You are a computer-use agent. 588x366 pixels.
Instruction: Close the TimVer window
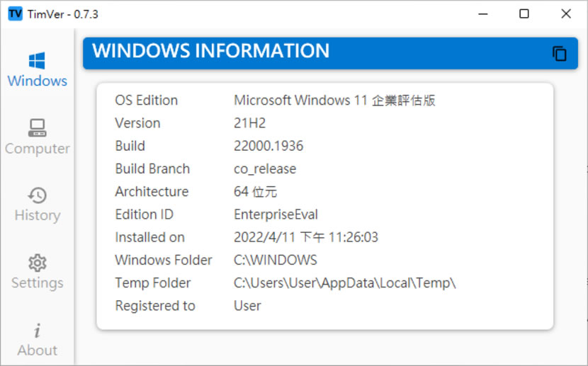click(x=565, y=13)
